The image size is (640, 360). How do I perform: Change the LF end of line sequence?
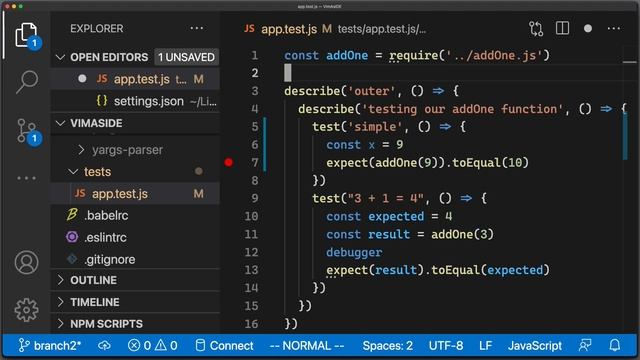coord(485,346)
